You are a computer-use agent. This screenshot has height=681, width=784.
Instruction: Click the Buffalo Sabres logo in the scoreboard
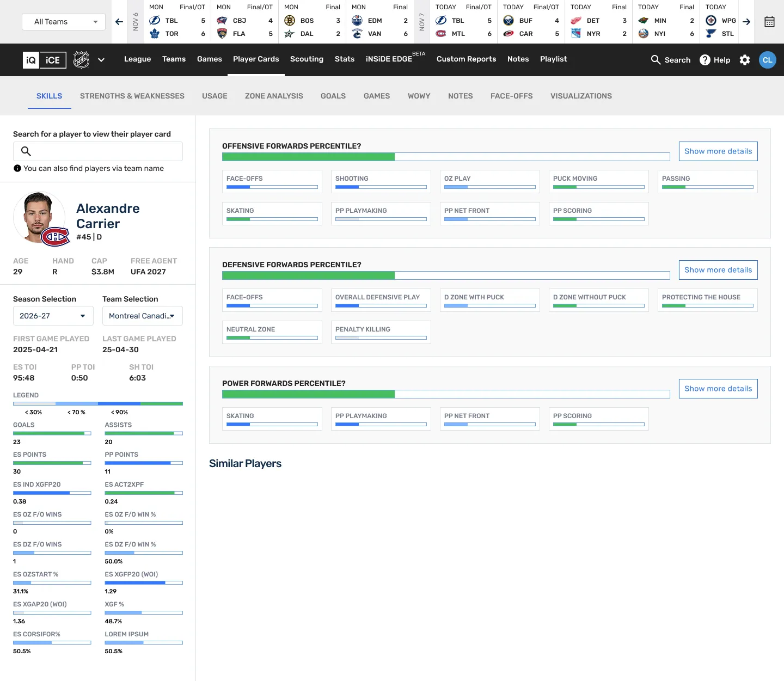tap(509, 21)
